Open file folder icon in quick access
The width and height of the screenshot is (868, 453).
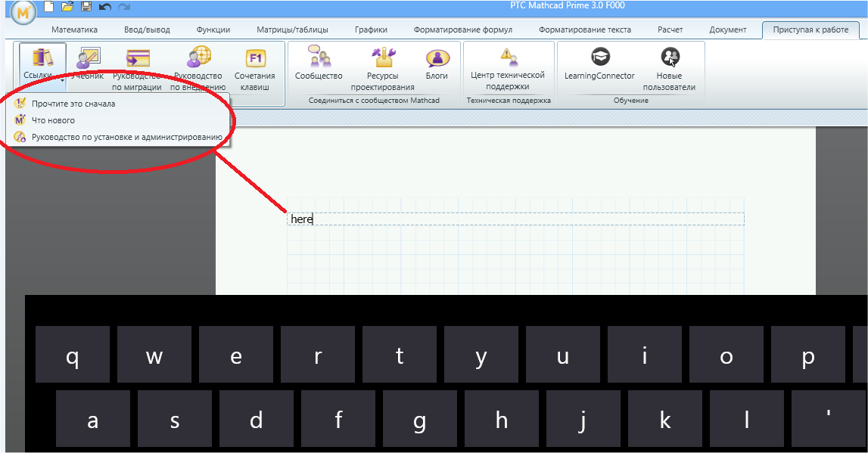click(x=67, y=7)
